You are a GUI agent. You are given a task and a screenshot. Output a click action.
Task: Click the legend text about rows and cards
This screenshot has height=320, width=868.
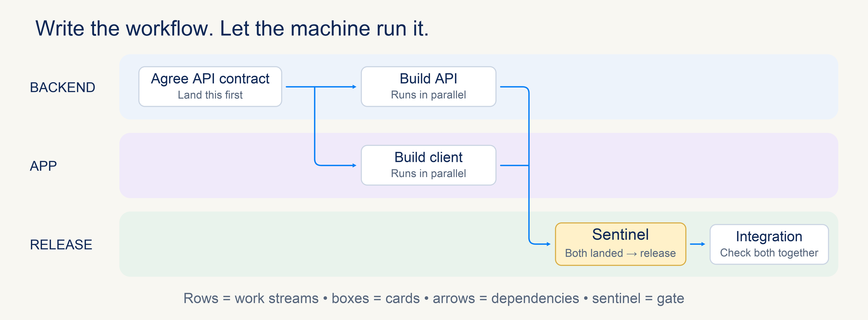point(434,298)
